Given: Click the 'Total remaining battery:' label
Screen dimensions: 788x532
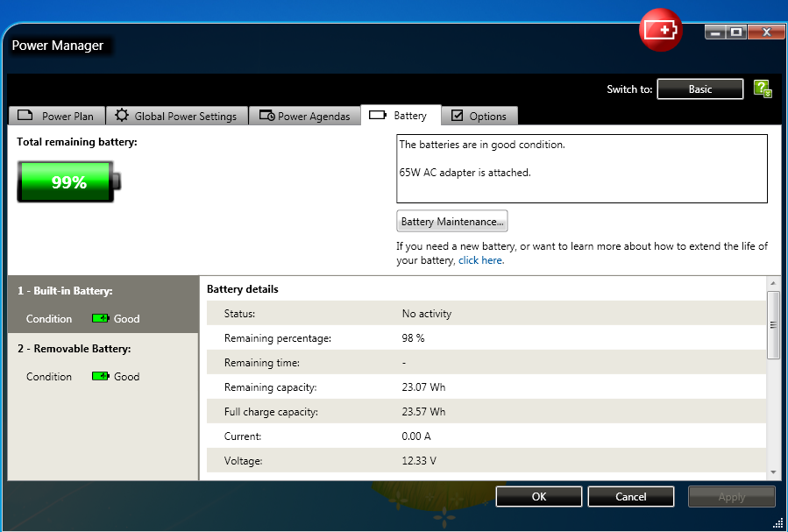Looking at the screenshot, I should tap(77, 142).
